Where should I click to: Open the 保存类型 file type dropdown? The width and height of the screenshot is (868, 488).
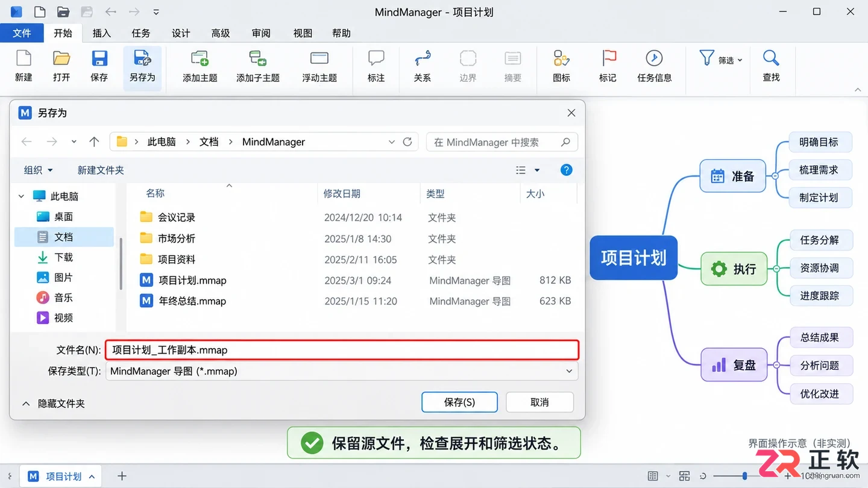(569, 371)
